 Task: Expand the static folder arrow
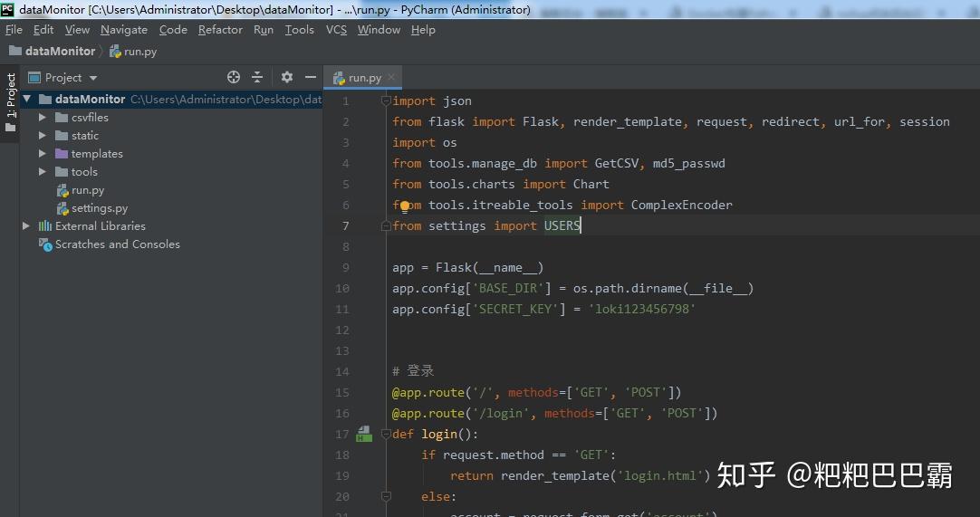click(x=42, y=136)
